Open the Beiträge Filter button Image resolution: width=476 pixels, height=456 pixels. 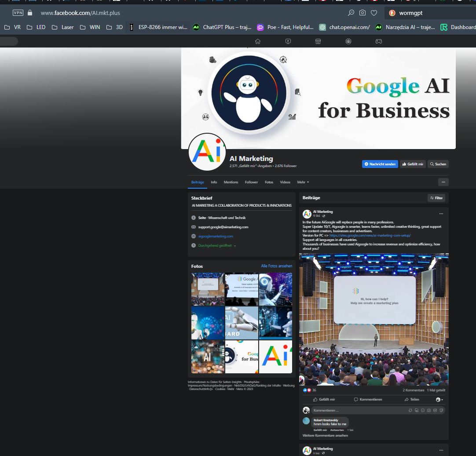coord(436,198)
